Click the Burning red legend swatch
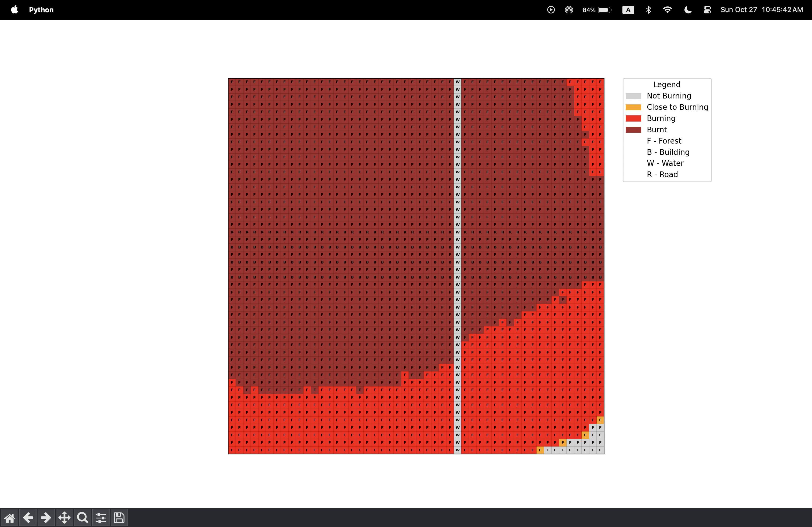The image size is (812, 527). (x=633, y=118)
